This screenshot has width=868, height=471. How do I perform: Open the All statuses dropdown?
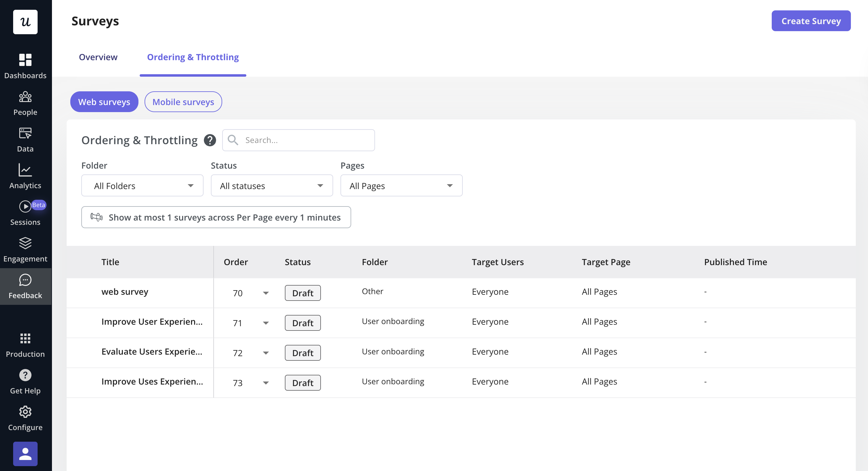click(x=272, y=185)
